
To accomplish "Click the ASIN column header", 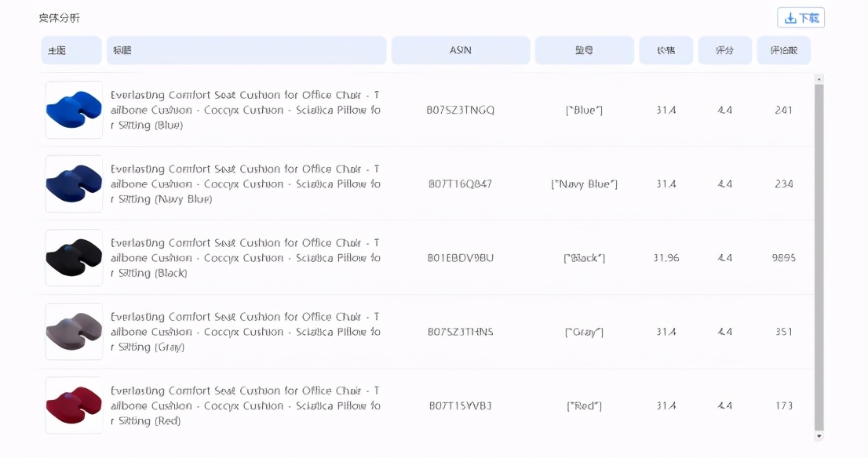I will [461, 50].
